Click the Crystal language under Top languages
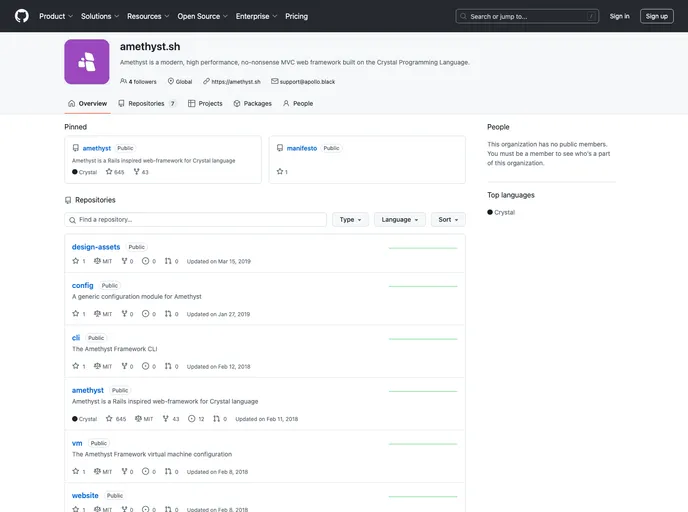Image resolution: width=688 pixels, height=512 pixels. (501, 212)
